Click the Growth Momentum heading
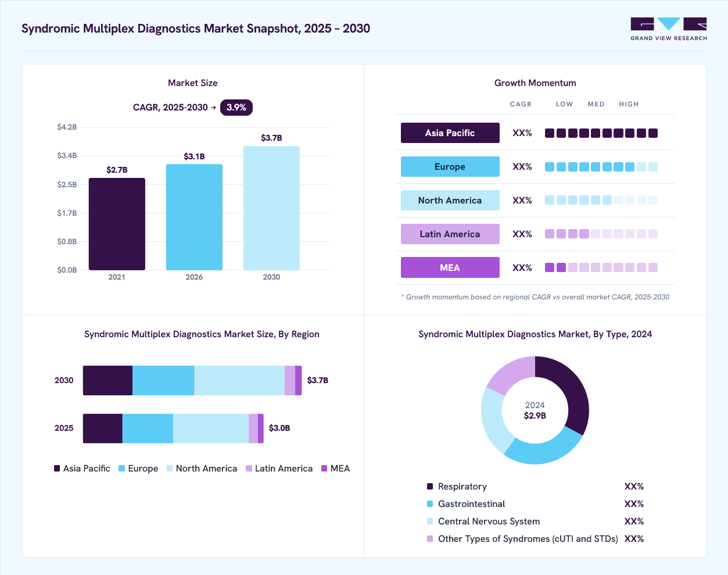Screen dimensions: 728x575 [x=535, y=83]
